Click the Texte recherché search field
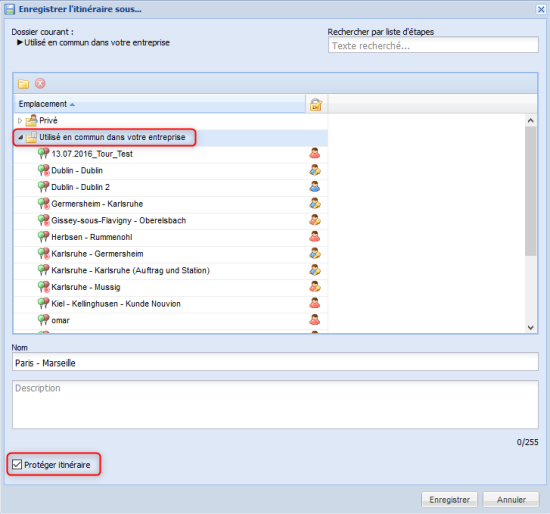This screenshot has height=514, width=550. (x=433, y=45)
